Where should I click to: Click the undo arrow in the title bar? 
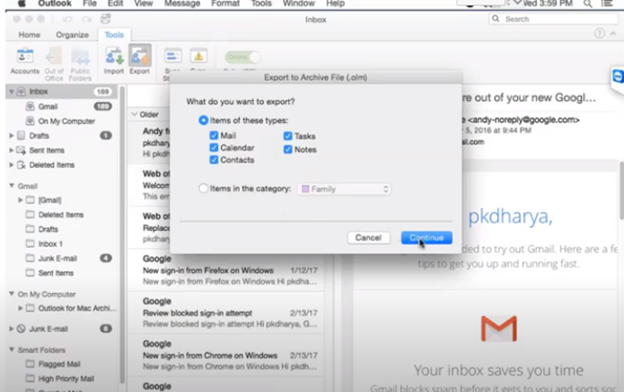click(67, 19)
